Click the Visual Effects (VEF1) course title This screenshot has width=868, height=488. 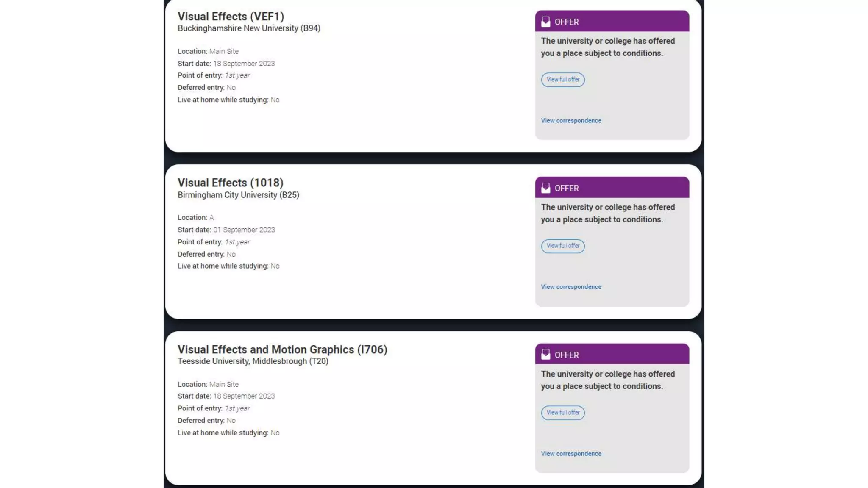point(231,16)
